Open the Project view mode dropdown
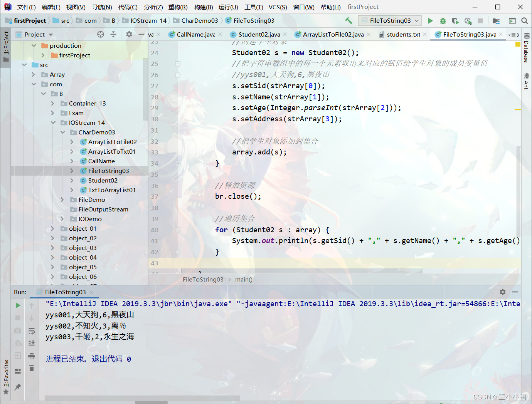Viewport: 532px width, 404px height. coord(35,34)
